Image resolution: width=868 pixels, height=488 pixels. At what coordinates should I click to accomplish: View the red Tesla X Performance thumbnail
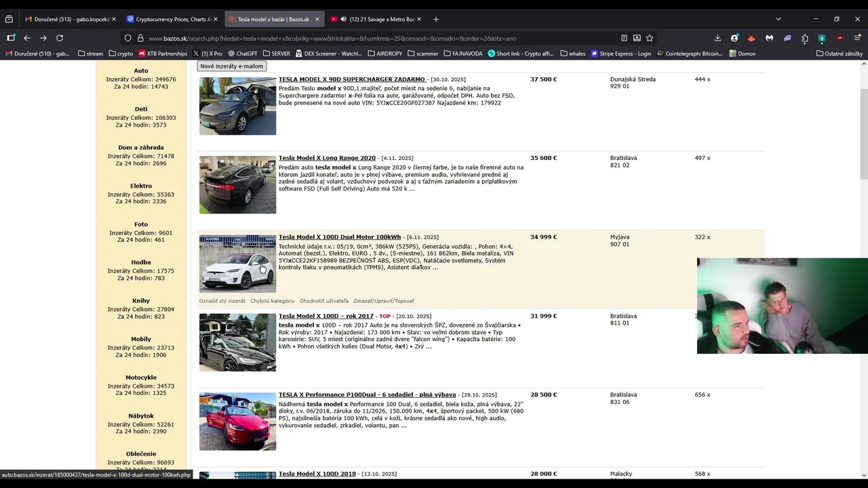[237, 421]
